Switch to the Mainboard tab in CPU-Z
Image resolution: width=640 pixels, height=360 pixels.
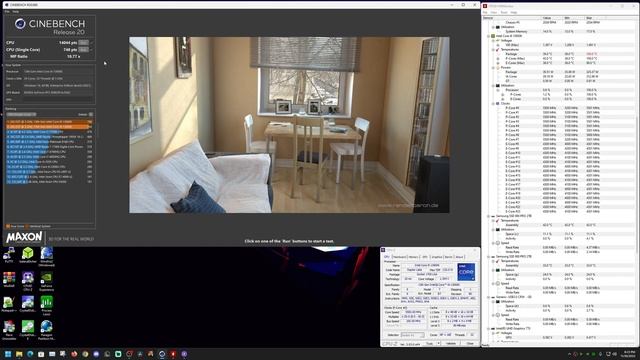click(x=399, y=257)
